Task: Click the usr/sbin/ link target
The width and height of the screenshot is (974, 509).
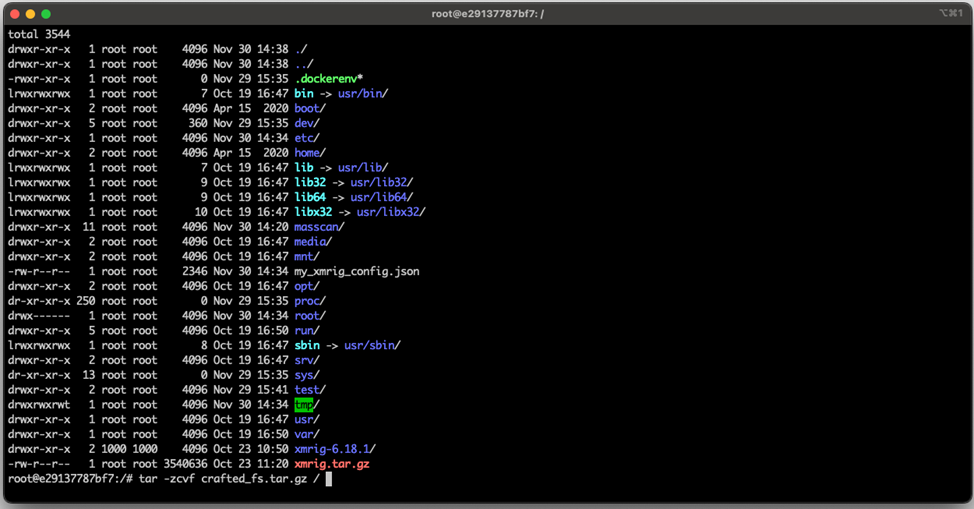Action: 372,345
